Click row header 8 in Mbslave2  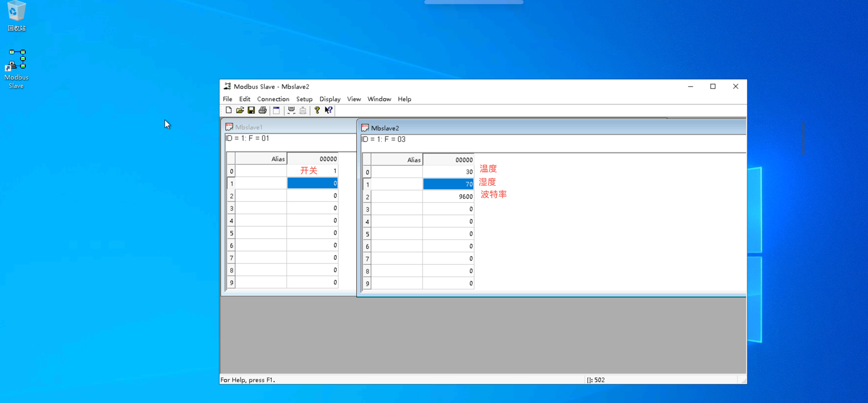(x=367, y=271)
